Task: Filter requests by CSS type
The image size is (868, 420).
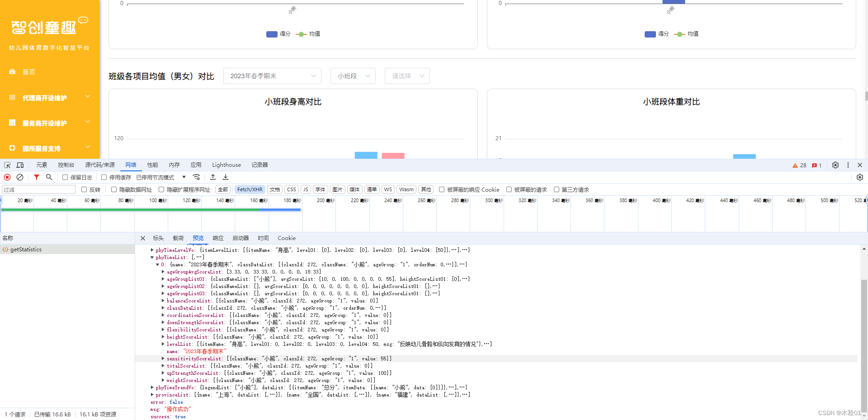Action: (292, 189)
